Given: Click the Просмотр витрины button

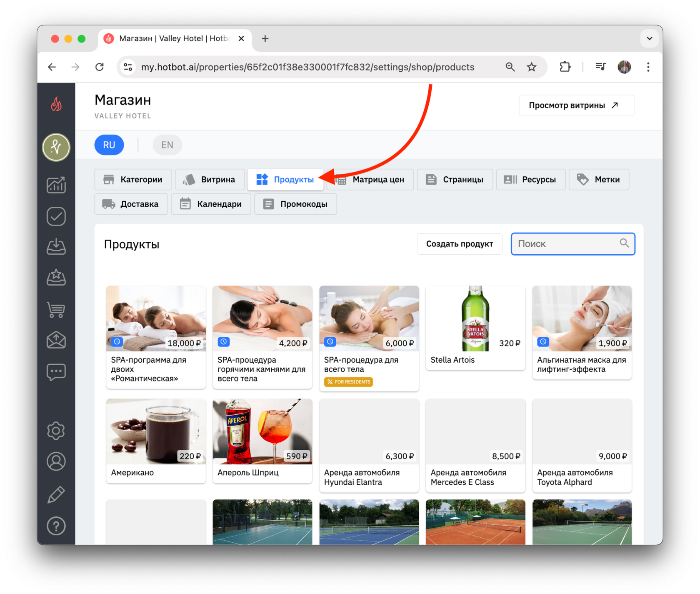Looking at the screenshot, I should click(577, 105).
